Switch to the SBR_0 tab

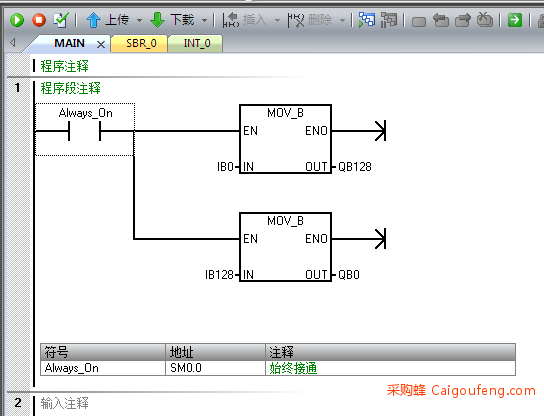[x=141, y=43]
